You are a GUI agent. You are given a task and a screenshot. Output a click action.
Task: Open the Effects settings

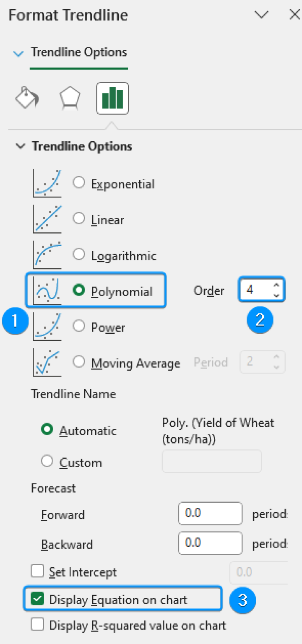70,98
